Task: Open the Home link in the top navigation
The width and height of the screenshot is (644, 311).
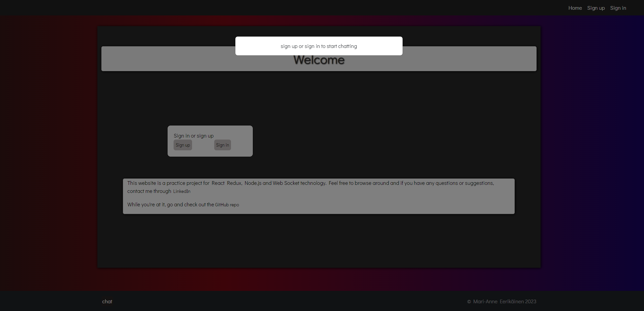Action: pyautogui.click(x=575, y=8)
